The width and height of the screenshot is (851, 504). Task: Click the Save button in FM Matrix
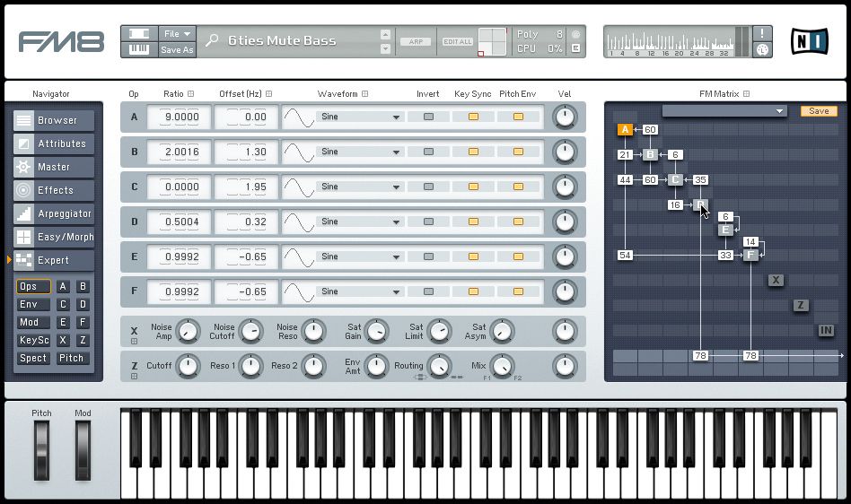(x=819, y=111)
